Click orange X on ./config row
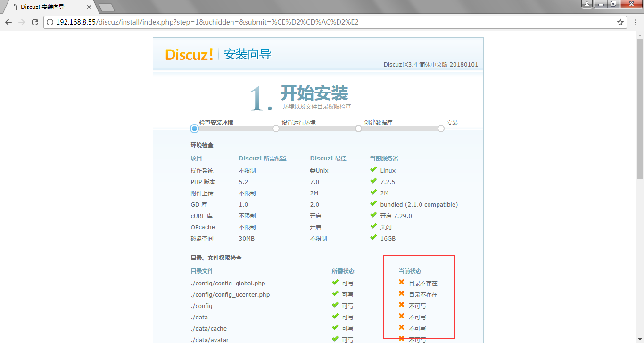Screen dimensions: 644x343 402,305
